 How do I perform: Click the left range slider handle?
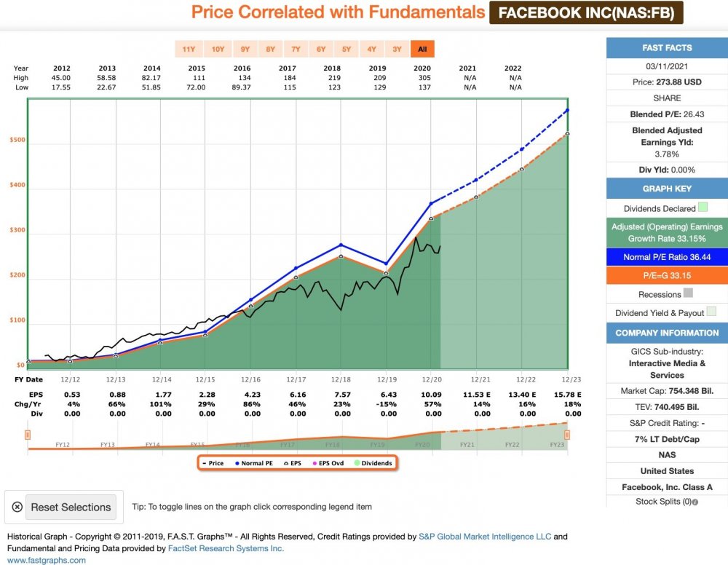point(28,435)
